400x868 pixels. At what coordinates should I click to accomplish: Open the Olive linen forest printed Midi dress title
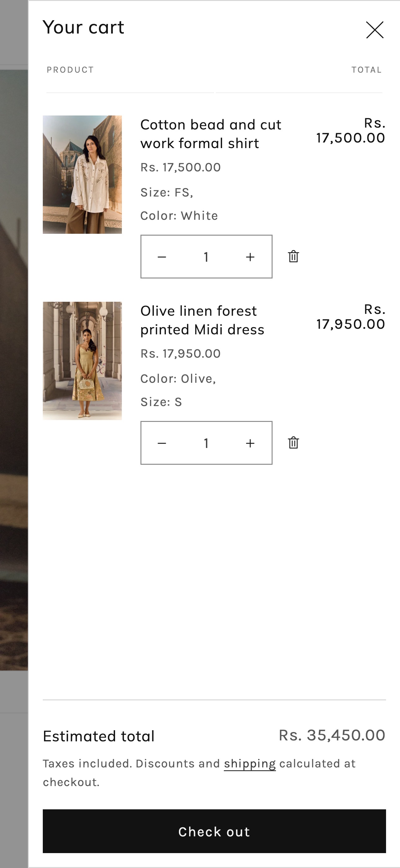tap(202, 320)
